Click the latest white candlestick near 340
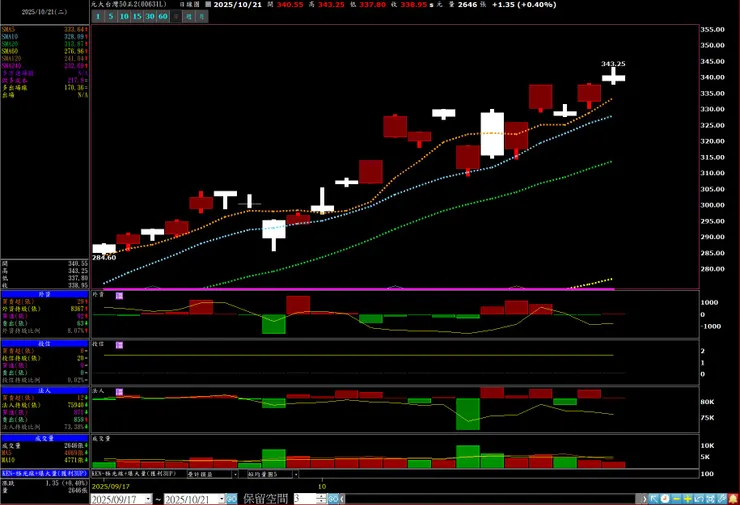Image resolution: width=740 pixels, height=505 pixels. (x=613, y=78)
